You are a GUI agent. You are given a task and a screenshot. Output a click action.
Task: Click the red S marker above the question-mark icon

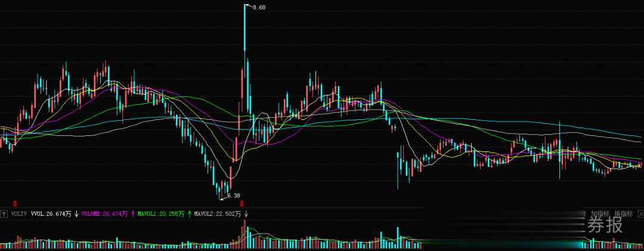pos(15,203)
